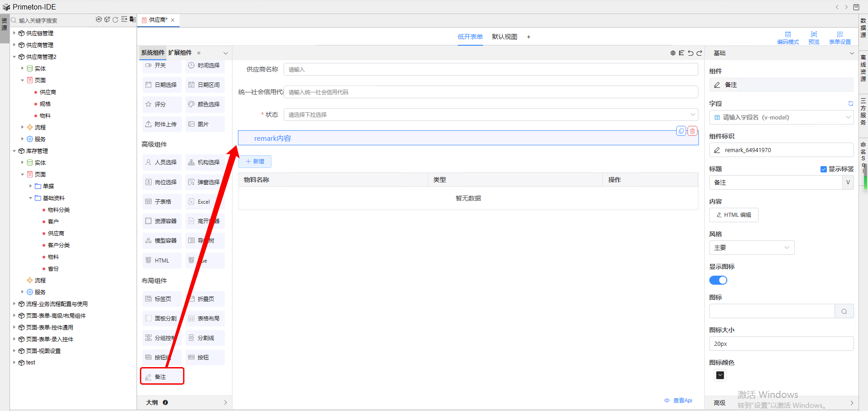Viewport: 868px width, 411px height.
Task: Click the 新增 button above the table
Action: (255, 161)
